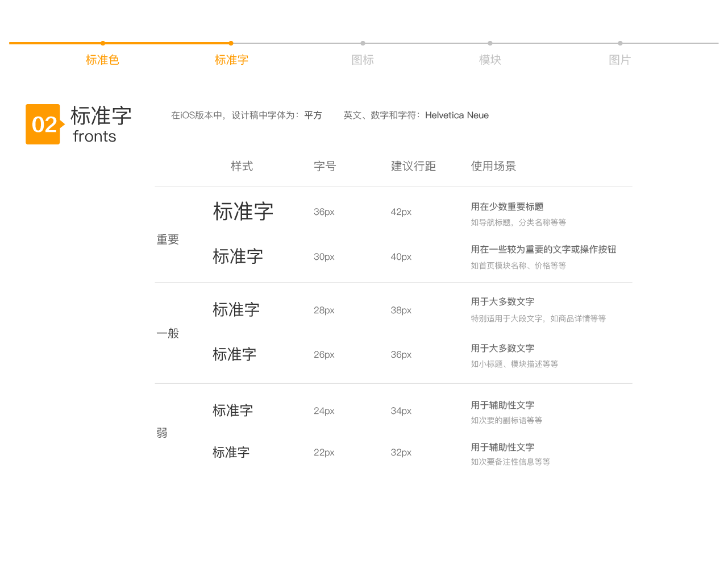Click the orange 02 section badge
Viewport: 728px width, 580px height.
coord(44,124)
